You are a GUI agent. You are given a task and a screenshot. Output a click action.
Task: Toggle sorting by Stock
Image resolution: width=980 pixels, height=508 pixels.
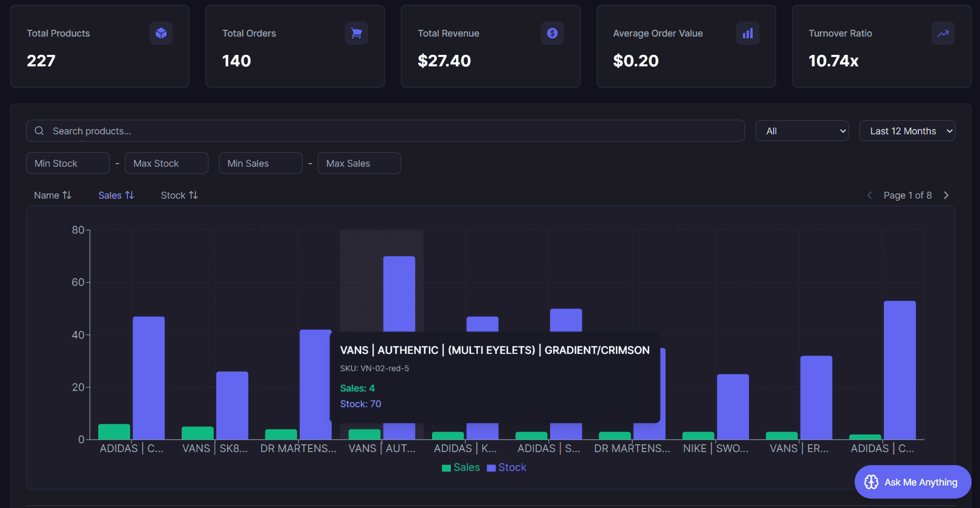(x=179, y=195)
